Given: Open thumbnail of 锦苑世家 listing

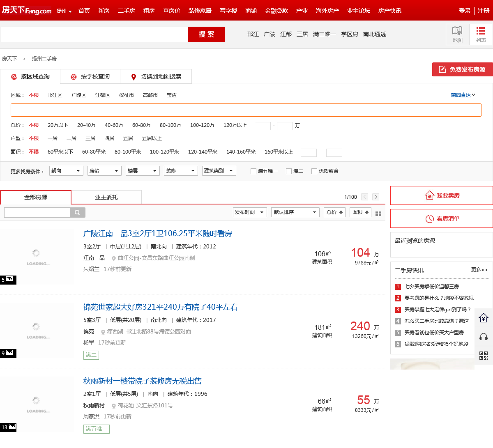Looking at the screenshot, I should click(x=37, y=330).
